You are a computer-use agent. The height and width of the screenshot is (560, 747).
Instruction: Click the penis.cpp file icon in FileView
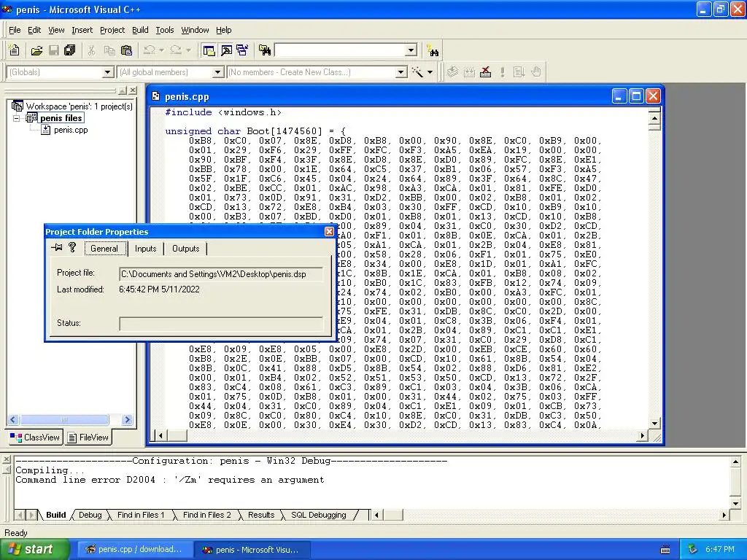pos(46,130)
